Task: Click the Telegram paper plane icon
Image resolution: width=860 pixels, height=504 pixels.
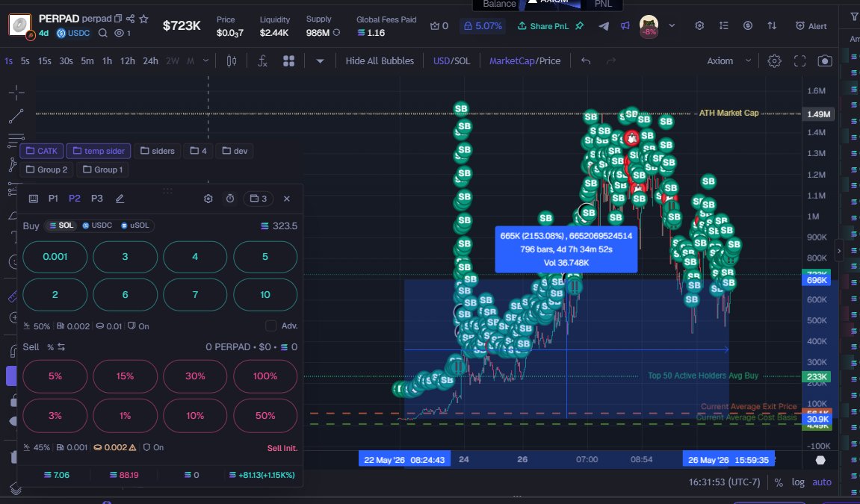Action: click(603, 25)
